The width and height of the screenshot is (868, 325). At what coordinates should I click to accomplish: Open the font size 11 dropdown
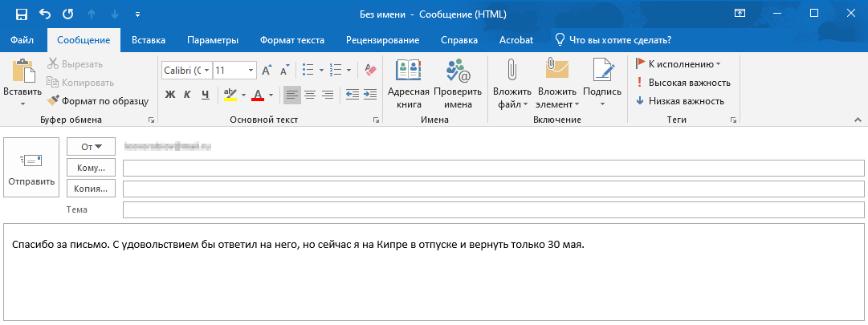[x=251, y=71]
